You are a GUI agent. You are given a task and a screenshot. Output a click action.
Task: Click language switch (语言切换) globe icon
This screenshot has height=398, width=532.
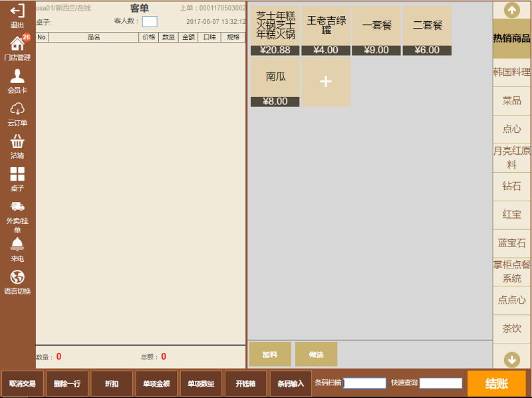(17, 277)
